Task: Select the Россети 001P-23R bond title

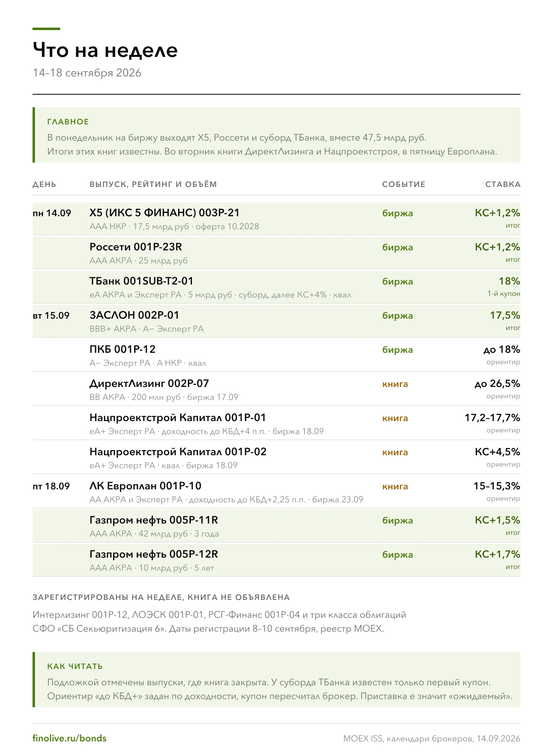Action: [x=136, y=247]
